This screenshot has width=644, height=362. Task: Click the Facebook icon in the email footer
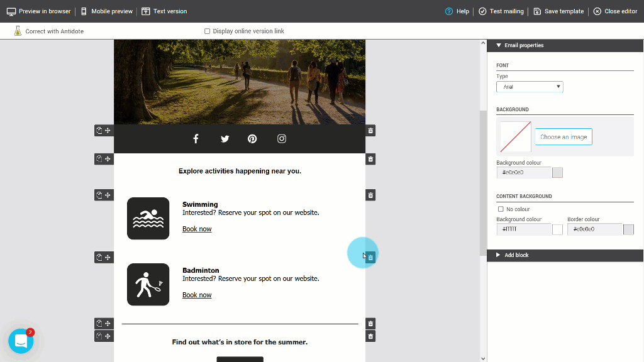(196, 138)
